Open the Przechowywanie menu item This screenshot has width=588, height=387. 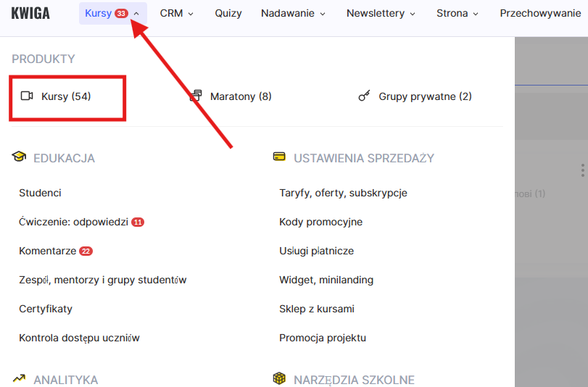tap(540, 13)
